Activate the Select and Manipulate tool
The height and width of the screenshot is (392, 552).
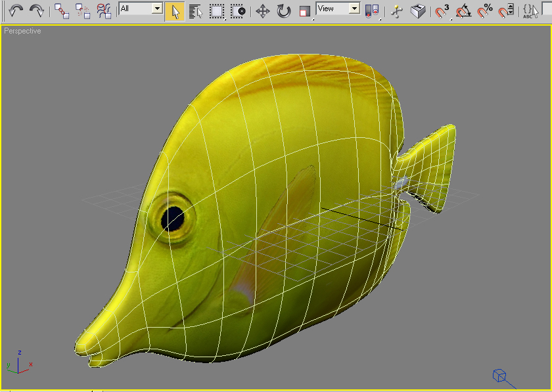[x=396, y=10]
